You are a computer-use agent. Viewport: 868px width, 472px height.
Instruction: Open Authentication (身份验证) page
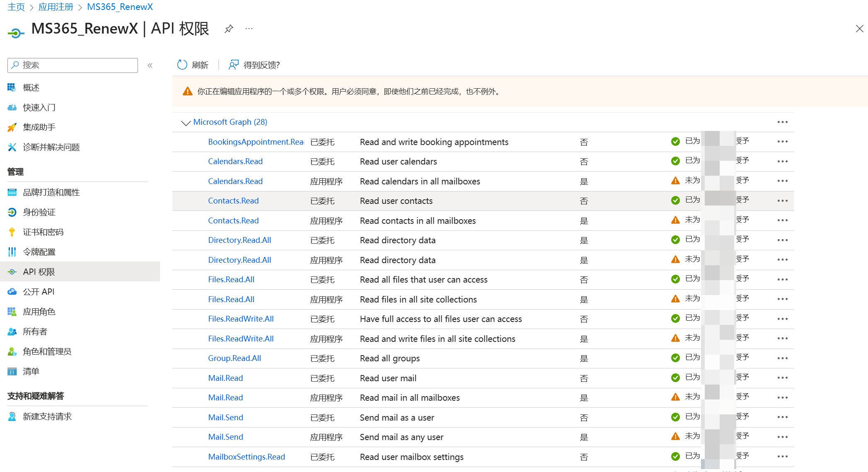(x=39, y=212)
